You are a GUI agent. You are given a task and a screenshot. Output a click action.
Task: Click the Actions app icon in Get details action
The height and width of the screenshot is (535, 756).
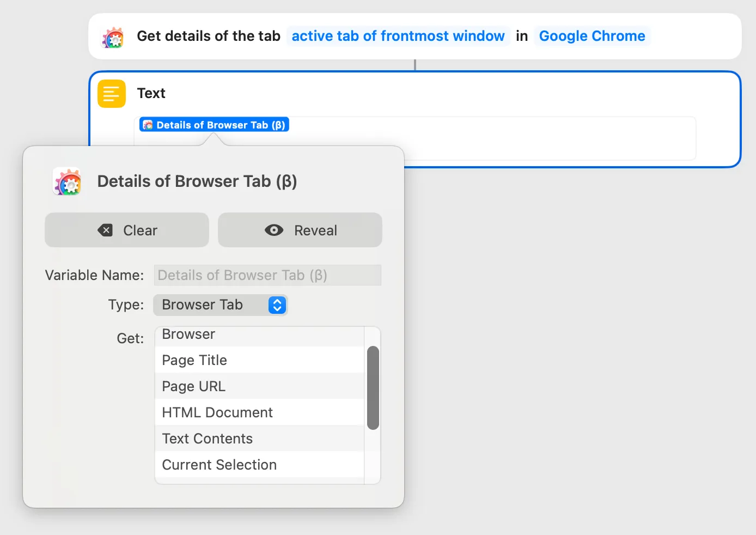pyautogui.click(x=113, y=37)
